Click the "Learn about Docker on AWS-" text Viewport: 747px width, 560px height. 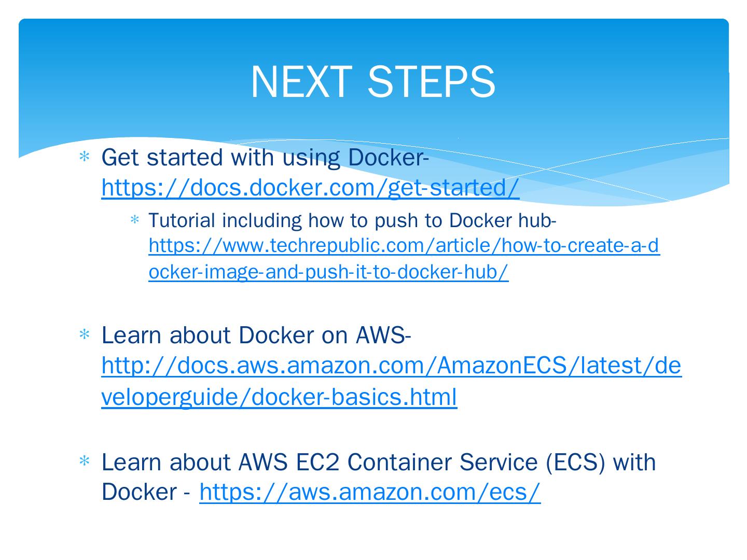click(x=256, y=335)
